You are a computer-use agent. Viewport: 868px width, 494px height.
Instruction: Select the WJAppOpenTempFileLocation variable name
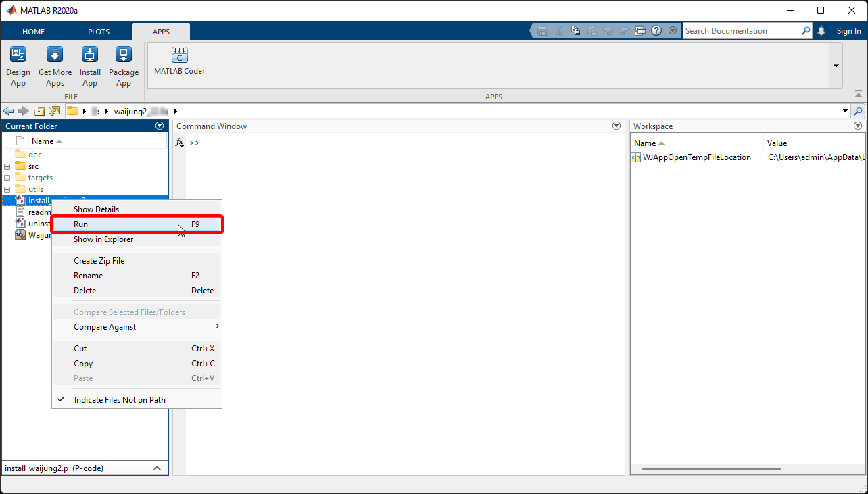[x=697, y=157]
